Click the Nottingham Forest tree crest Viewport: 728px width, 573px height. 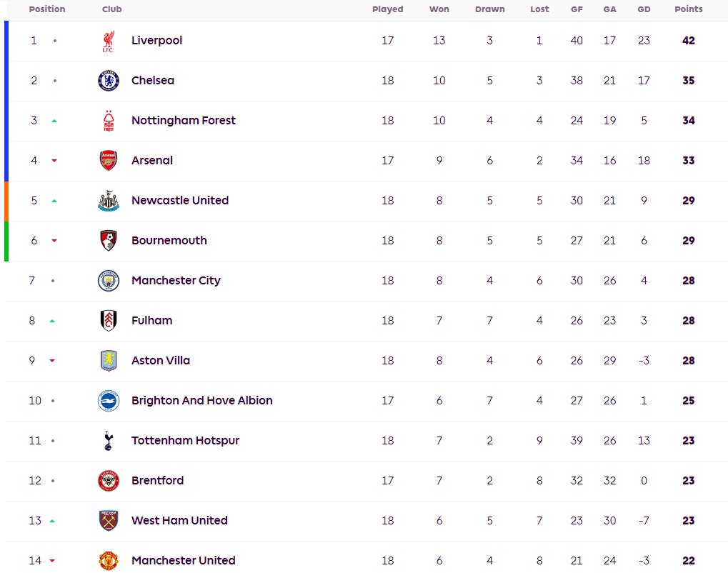pos(109,121)
